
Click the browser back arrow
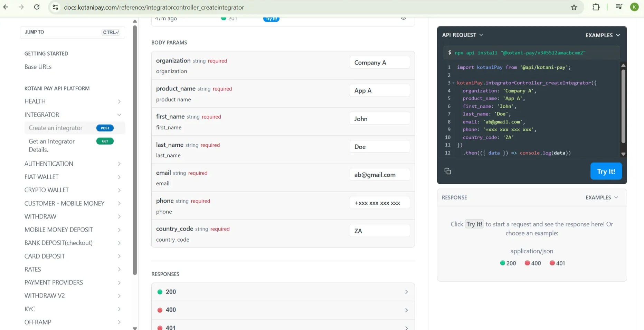coord(6,7)
